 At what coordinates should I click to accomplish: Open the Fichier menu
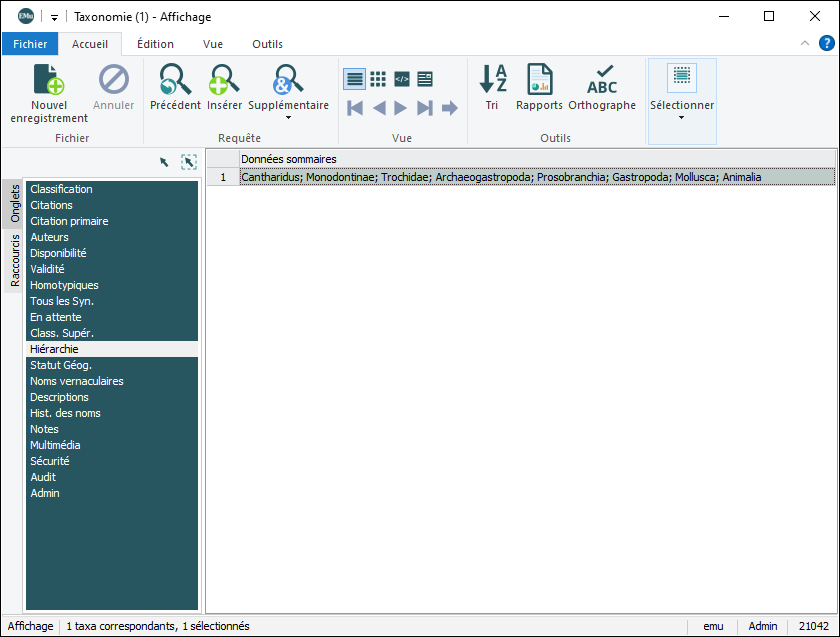30,44
